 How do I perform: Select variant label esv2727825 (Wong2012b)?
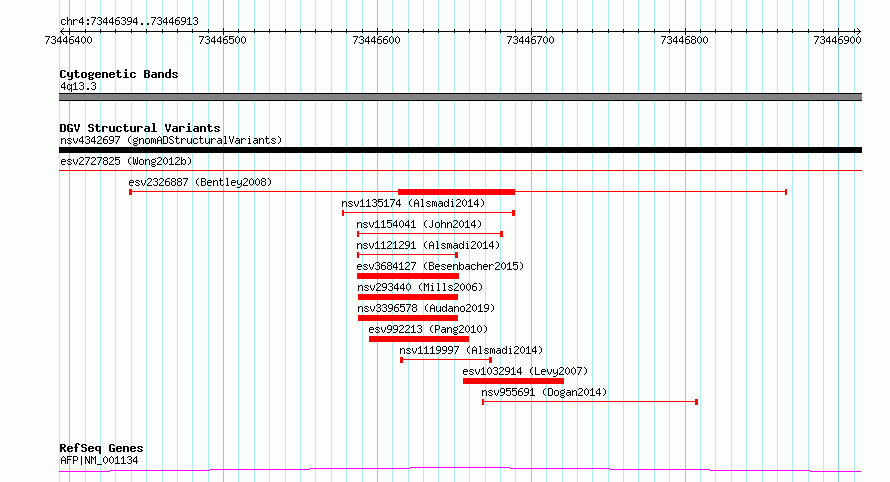[126, 161]
